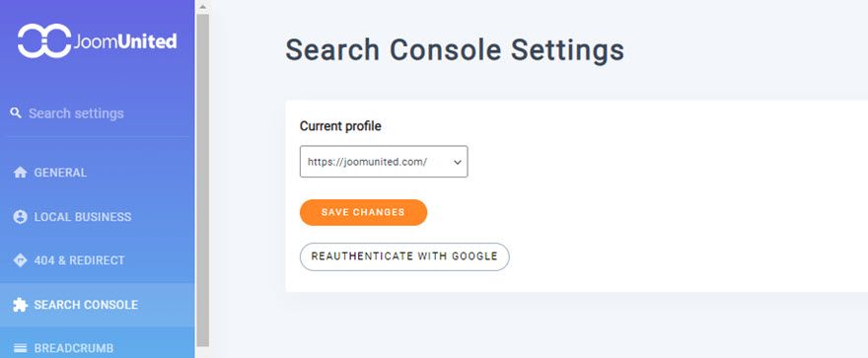This screenshot has width=868, height=358.
Task: Go to LOCAL BUSINESS settings
Action: [x=98, y=217]
